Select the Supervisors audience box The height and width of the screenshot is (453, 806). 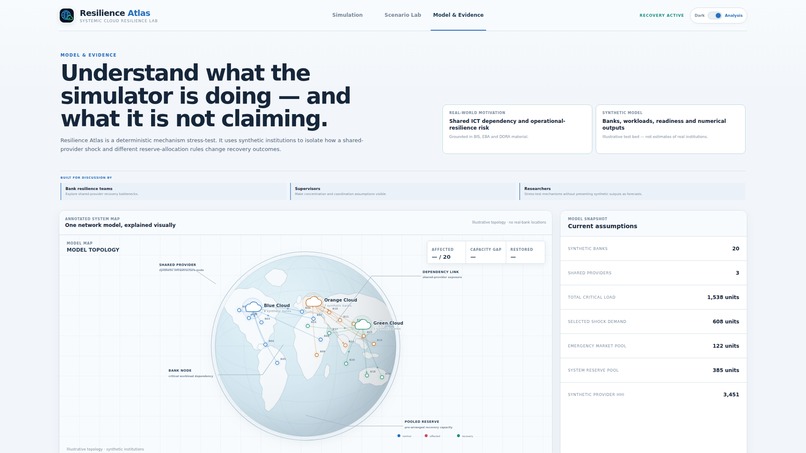405,191
